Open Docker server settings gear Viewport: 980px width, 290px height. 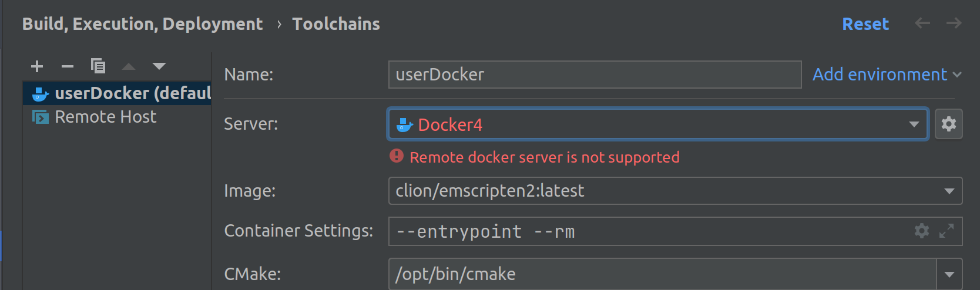point(949,124)
